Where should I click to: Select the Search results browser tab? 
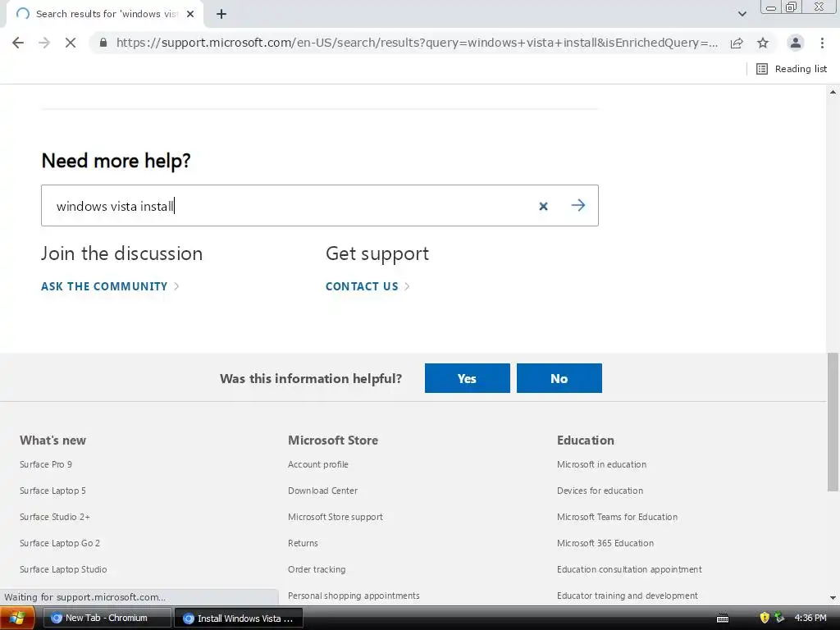point(105,14)
